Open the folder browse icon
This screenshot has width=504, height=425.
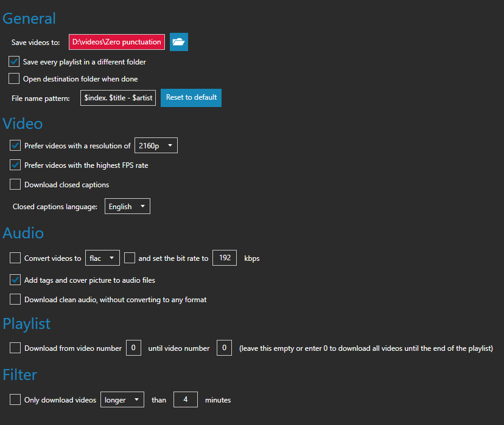[x=179, y=42]
